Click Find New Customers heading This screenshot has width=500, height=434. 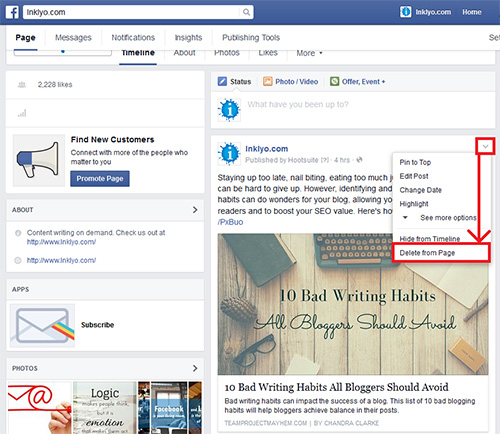point(112,140)
